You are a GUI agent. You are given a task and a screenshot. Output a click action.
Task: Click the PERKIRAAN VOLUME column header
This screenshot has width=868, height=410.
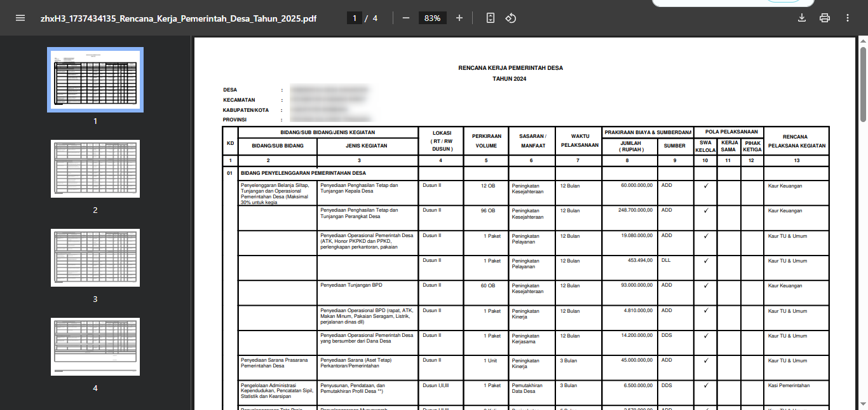coord(486,140)
